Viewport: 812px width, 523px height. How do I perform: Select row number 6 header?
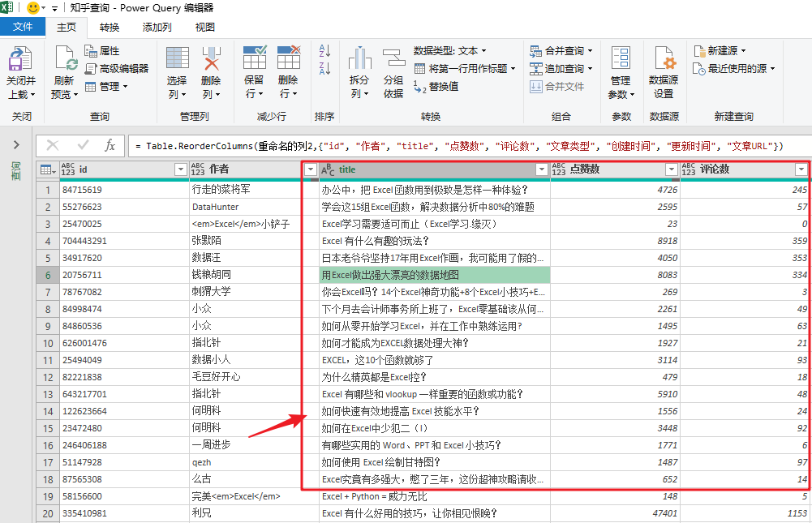[x=48, y=275]
